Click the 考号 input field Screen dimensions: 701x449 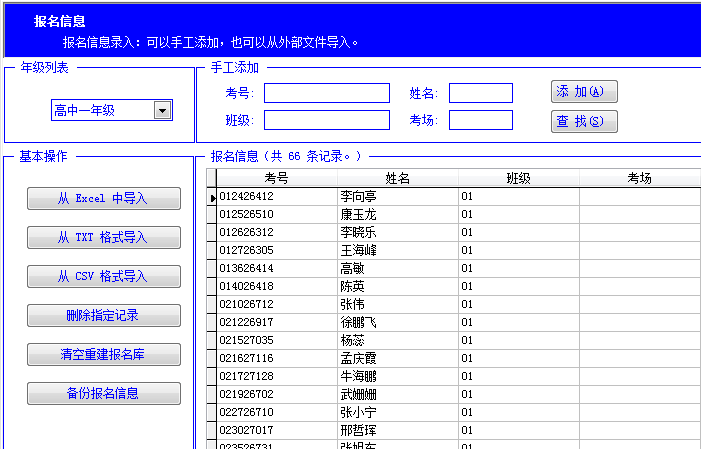(x=326, y=93)
